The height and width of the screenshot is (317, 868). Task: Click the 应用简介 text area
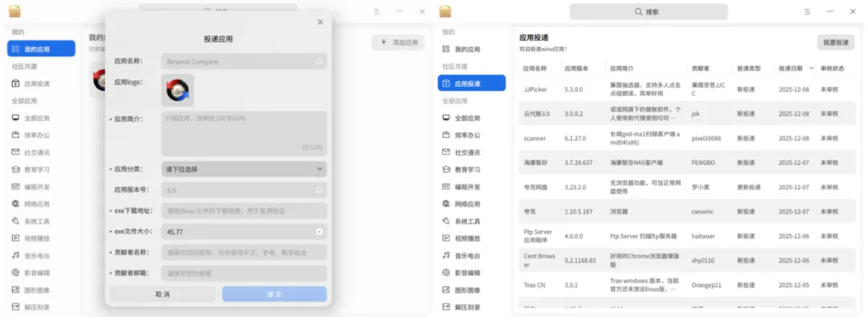pos(244,133)
